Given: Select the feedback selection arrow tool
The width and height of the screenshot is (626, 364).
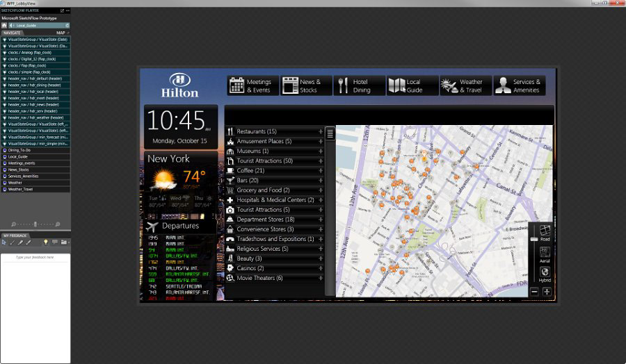Looking at the screenshot, I should point(4,242).
